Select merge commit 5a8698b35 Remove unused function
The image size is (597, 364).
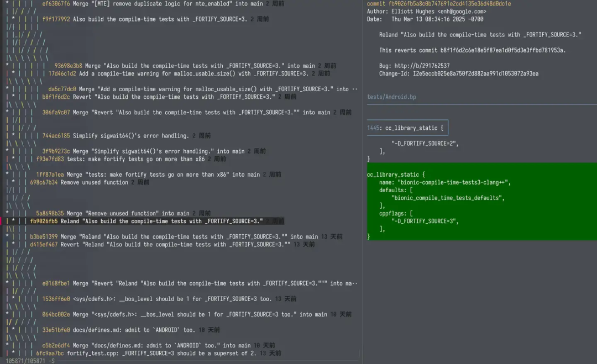coord(123,213)
